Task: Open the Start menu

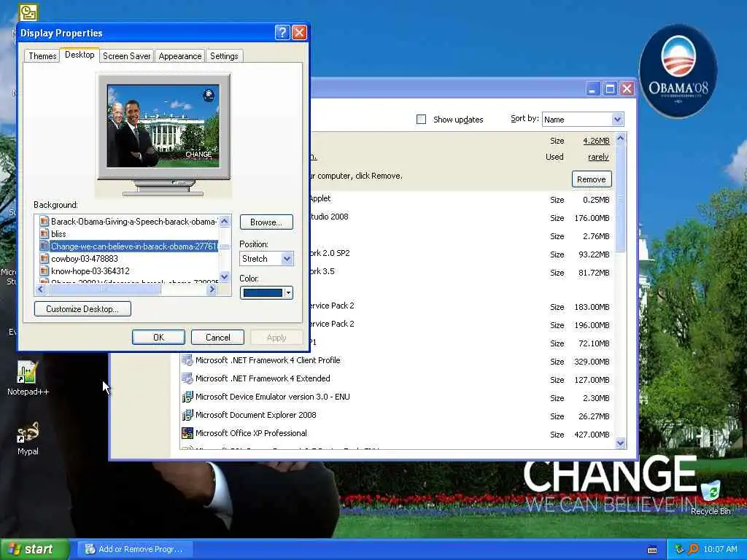Action: point(34,549)
